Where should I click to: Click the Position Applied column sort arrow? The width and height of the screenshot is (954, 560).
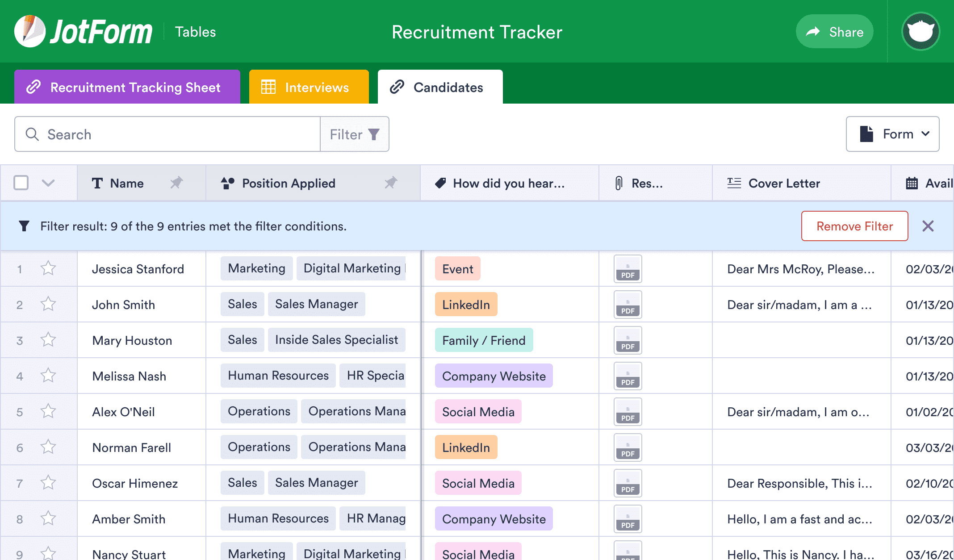point(393,184)
